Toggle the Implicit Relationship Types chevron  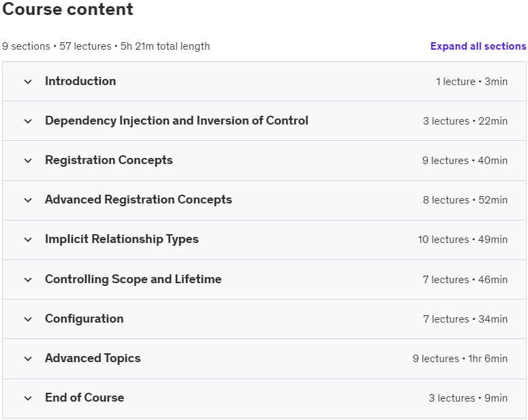pyautogui.click(x=28, y=240)
